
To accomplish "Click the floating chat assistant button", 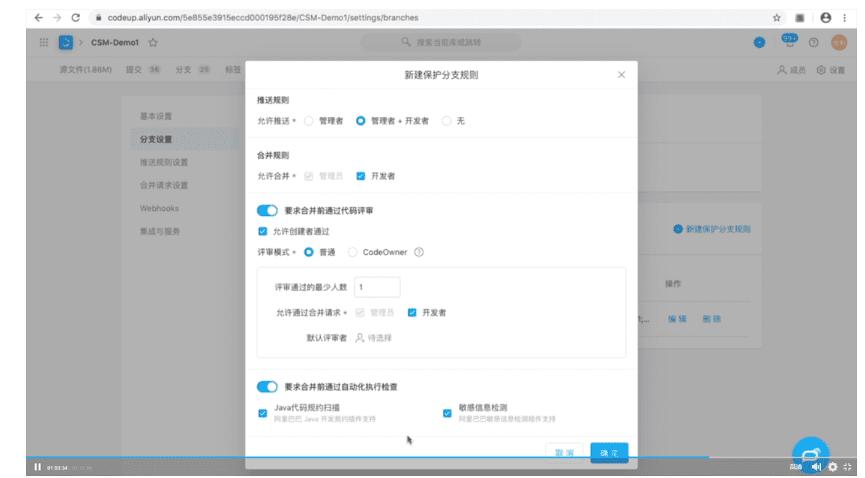I will (810, 455).
